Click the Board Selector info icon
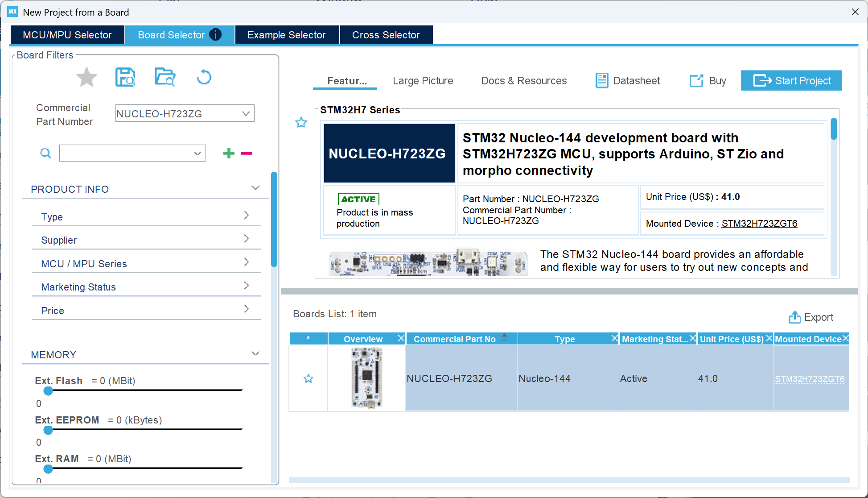The width and height of the screenshot is (868, 498). pyautogui.click(x=215, y=35)
